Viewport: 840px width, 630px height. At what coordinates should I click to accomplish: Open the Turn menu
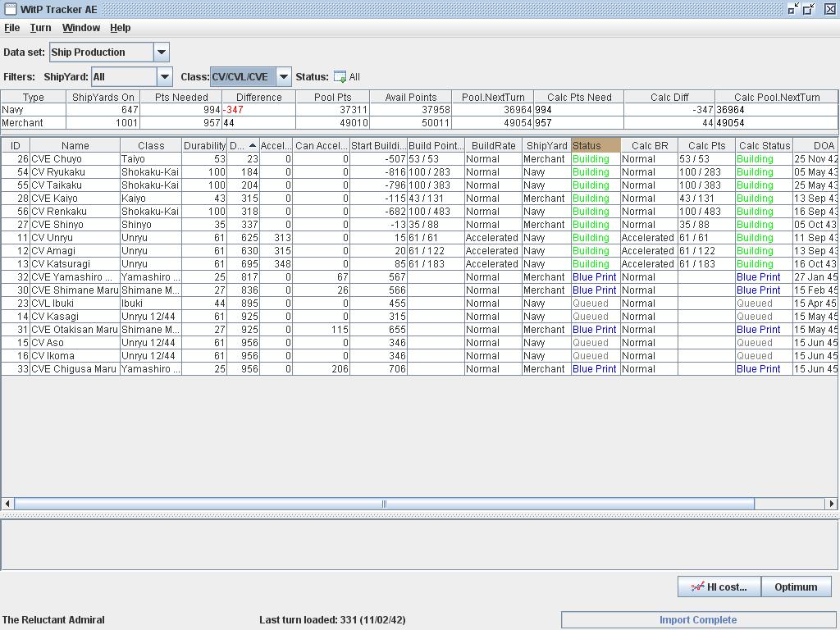[40, 28]
